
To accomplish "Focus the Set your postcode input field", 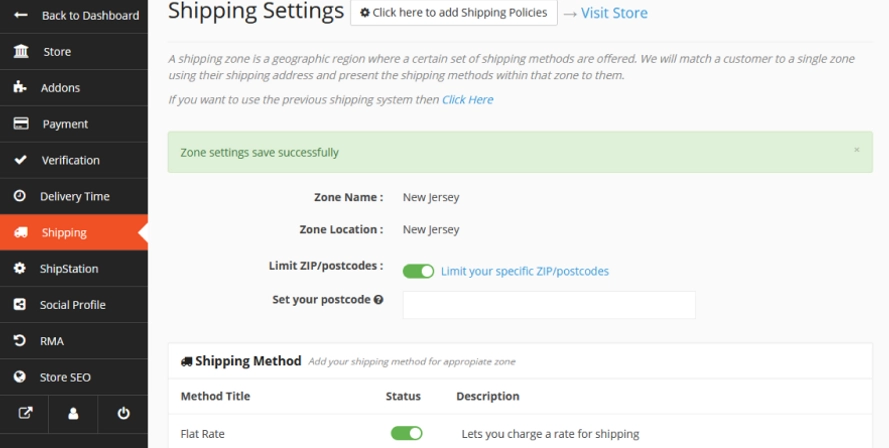I will 549,305.
